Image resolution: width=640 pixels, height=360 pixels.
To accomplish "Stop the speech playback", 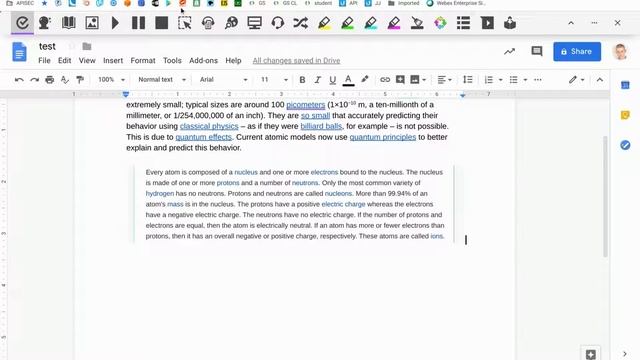I will tap(162, 23).
